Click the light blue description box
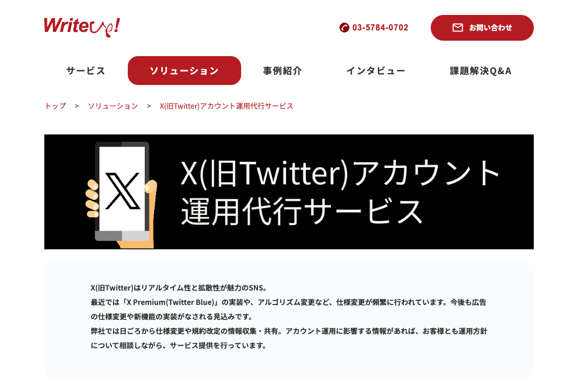The height and width of the screenshot is (392, 575). point(289,319)
